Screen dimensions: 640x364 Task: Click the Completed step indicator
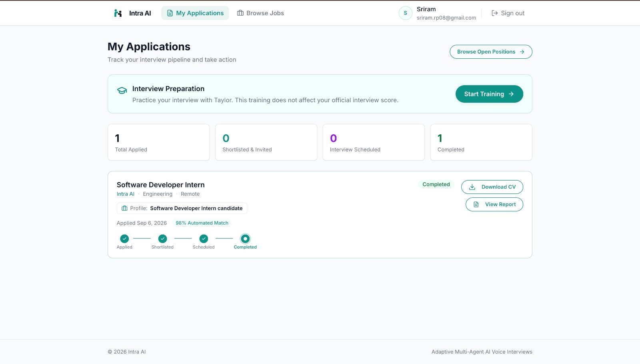pyautogui.click(x=245, y=239)
